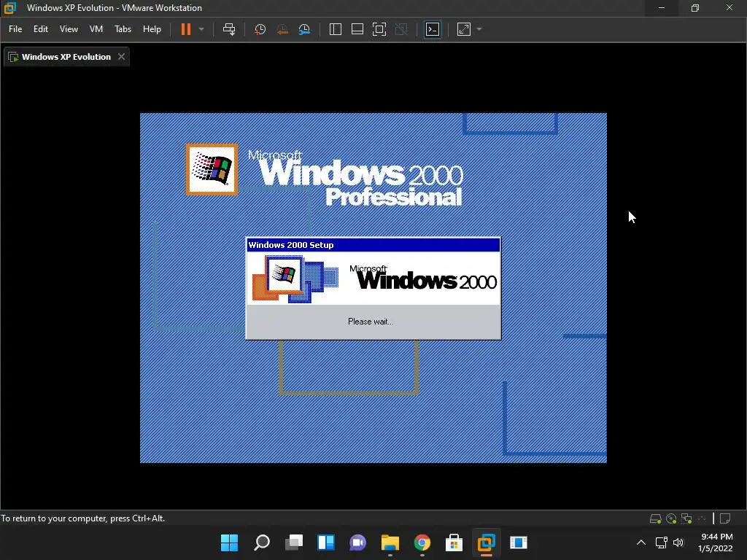Open Task View on the taskbar
747x560 pixels.
click(294, 542)
